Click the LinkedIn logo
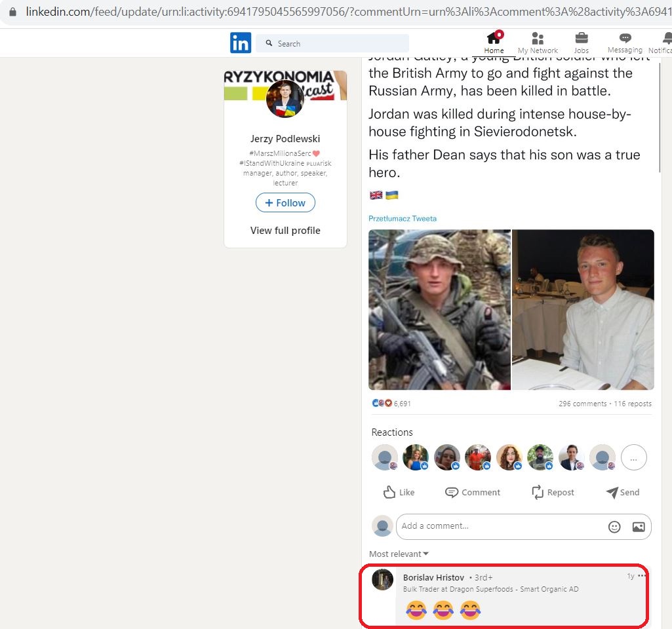Image resolution: width=672 pixels, height=629 pixels. point(241,43)
